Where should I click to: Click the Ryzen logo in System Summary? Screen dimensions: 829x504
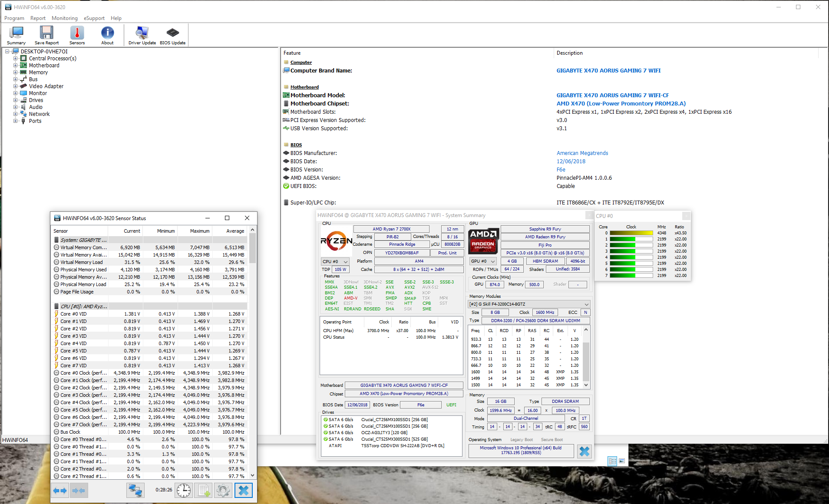coord(336,240)
